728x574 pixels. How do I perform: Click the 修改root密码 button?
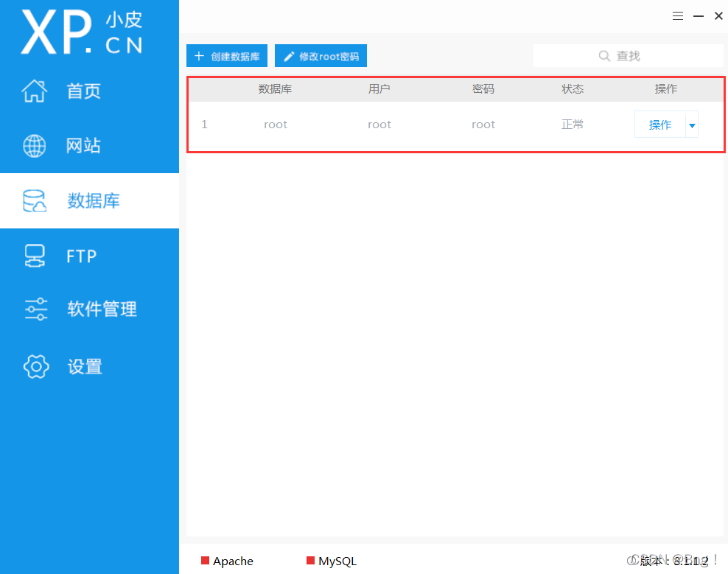click(321, 56)
